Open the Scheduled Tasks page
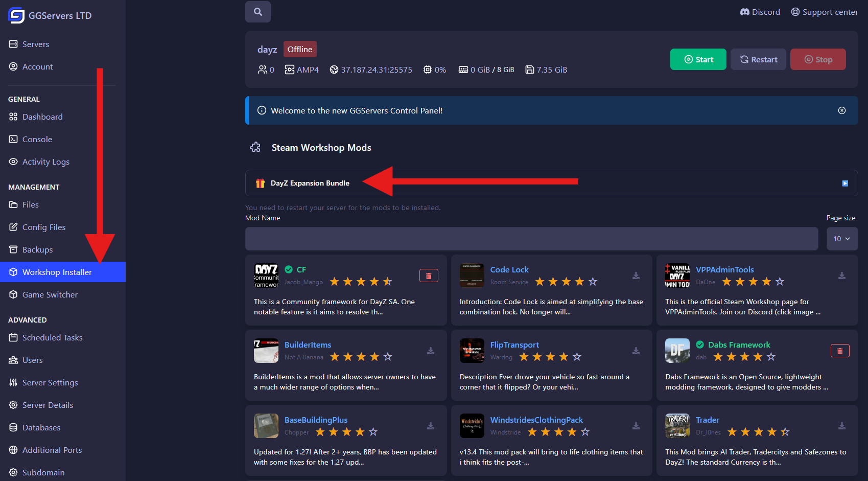This screenshot has height=481, width=868. 52,337
